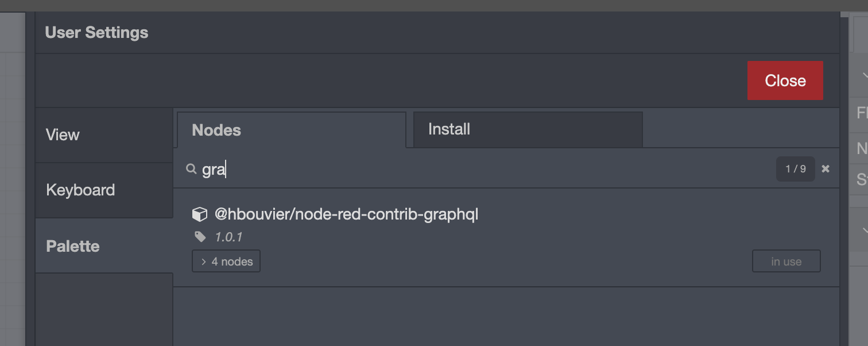Click the version tag icon

[200, 236]
